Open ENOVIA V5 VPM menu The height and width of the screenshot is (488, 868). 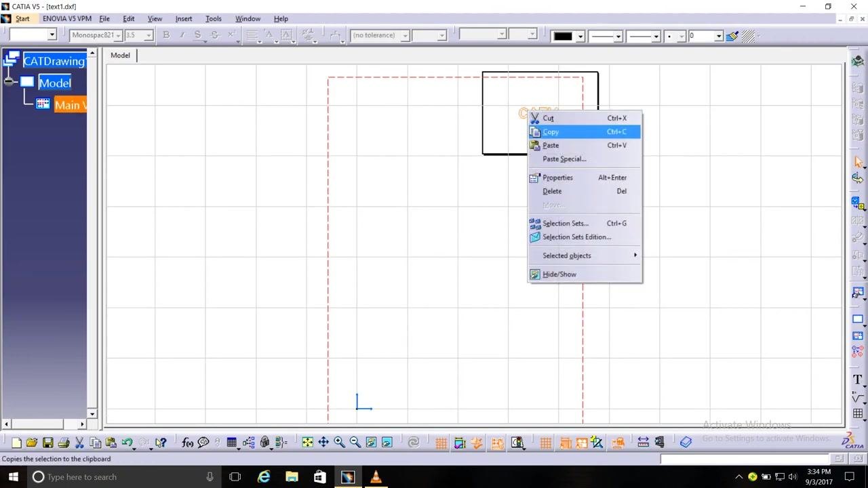[67, 18]
